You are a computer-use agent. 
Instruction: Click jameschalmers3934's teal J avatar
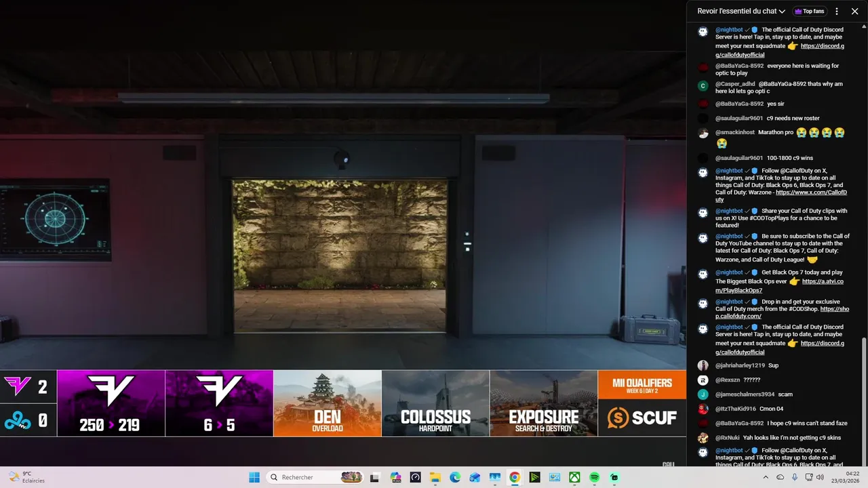click(x=703, y=394)
